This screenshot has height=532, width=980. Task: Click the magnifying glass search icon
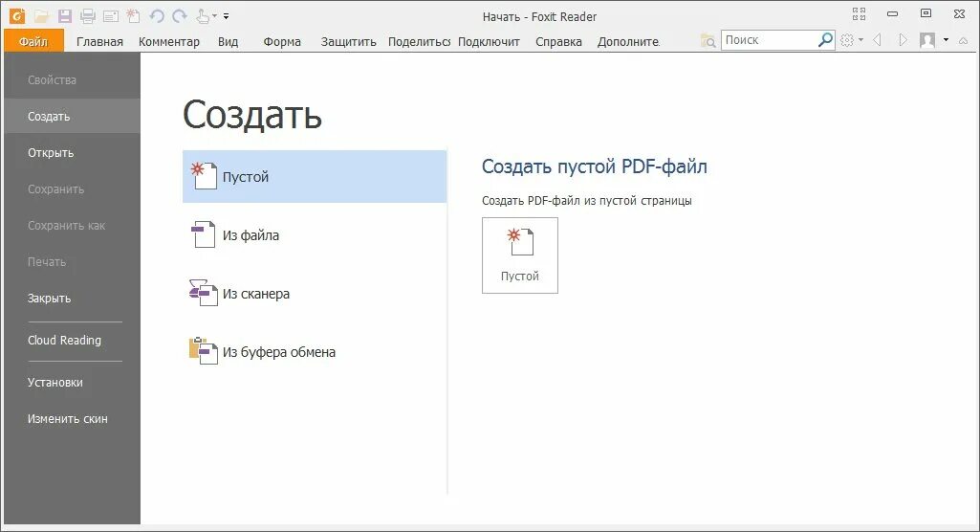tap(826, 40)
